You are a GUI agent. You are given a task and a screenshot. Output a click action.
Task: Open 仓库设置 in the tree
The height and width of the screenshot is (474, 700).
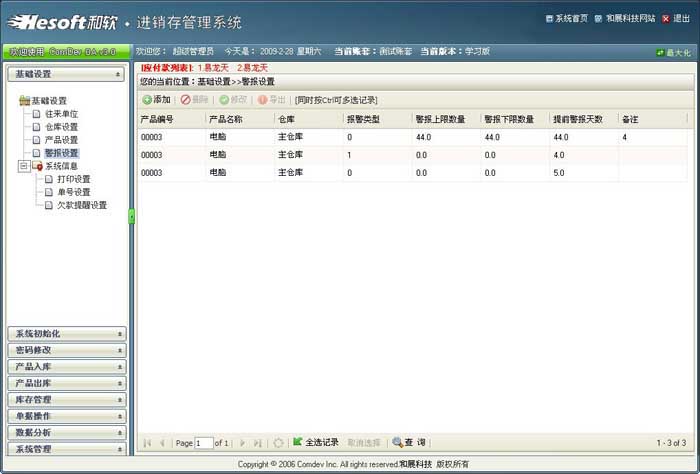(x=61, y=127)
